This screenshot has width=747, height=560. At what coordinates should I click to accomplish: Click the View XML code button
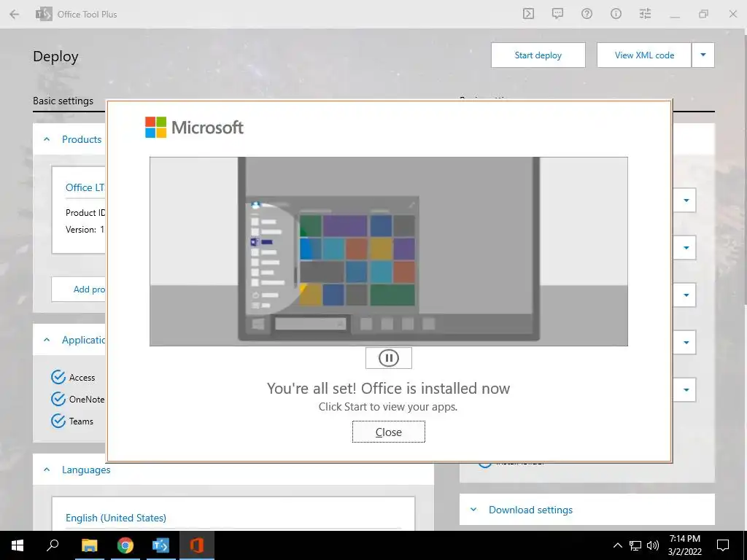pyautogui.click(x=644, y=55)
